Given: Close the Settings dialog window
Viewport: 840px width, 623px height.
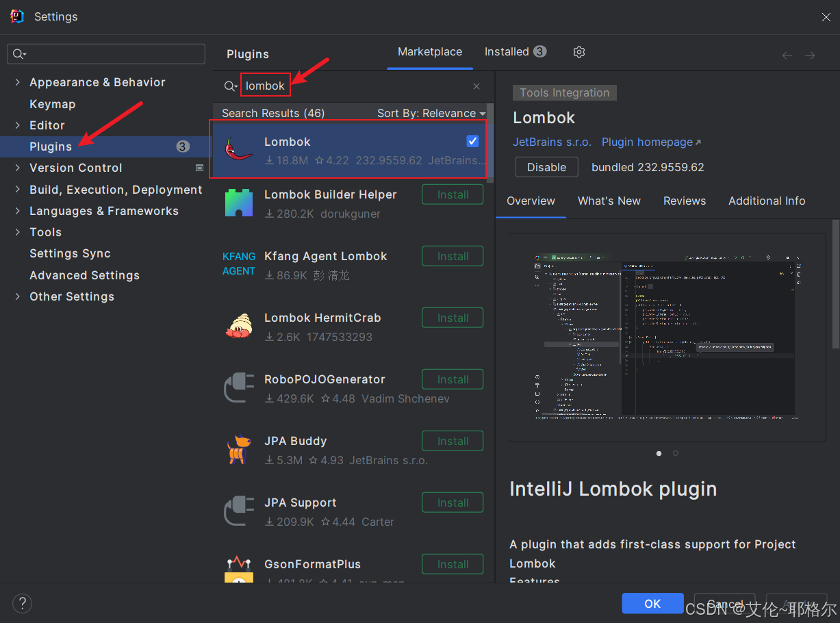Looking at the screenshot, I should (x=826, y=17).
